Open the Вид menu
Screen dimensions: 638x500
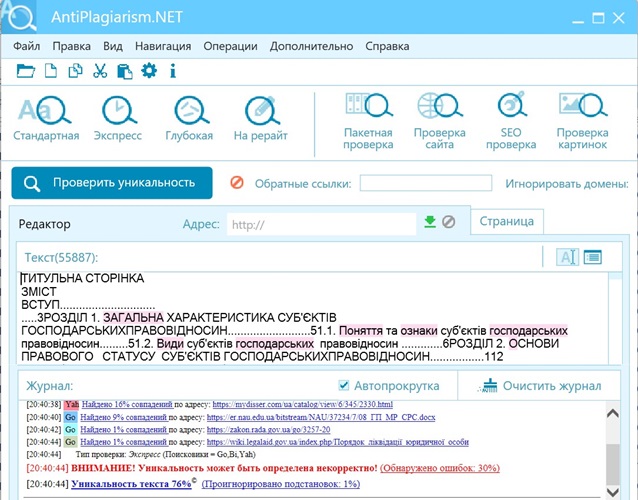[113, 46]
